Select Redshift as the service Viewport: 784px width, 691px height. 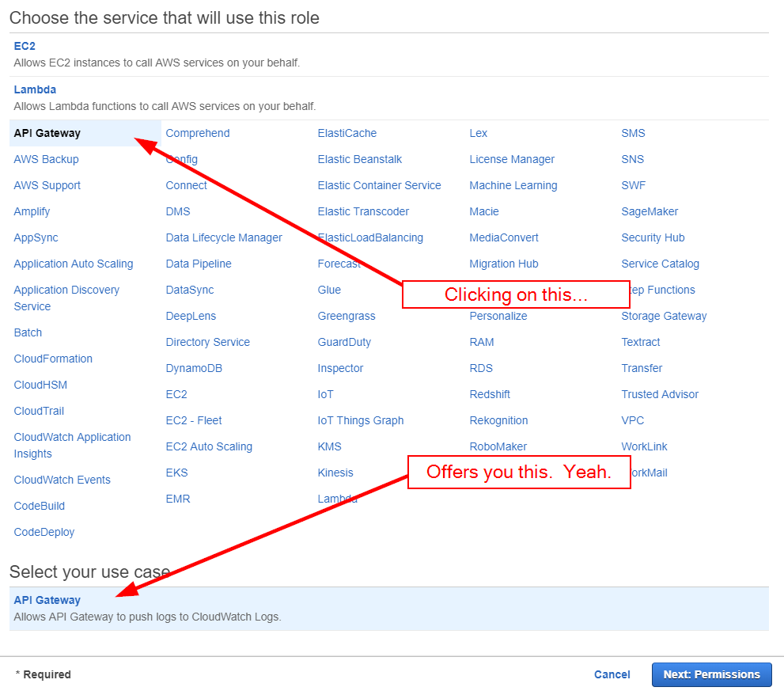[x=490, y=394]
